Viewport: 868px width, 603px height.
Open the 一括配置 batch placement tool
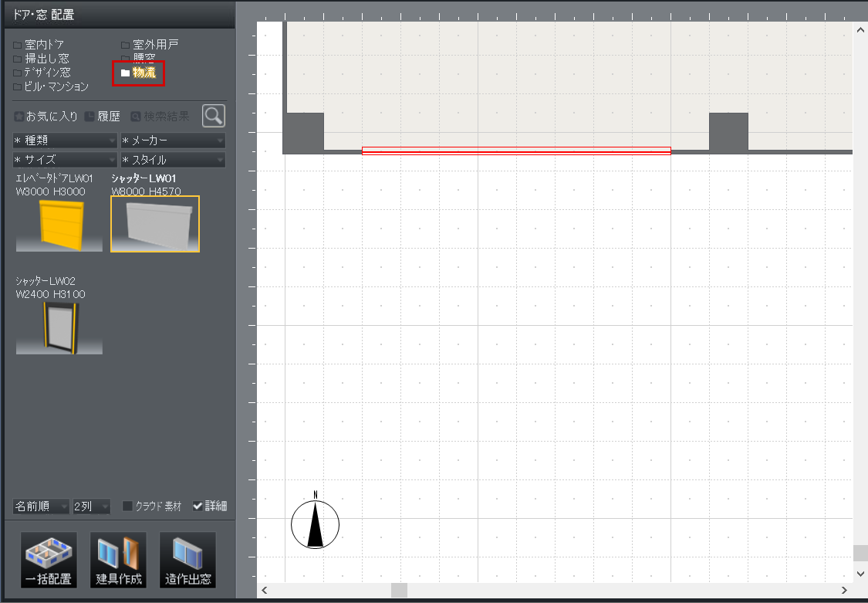(x=48, y=560)
